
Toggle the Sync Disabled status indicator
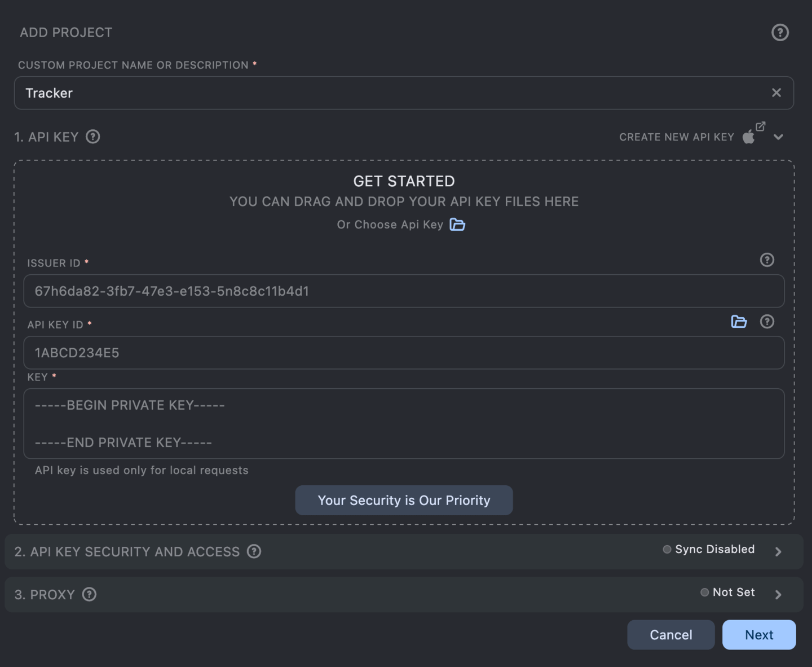pos(667,549)
